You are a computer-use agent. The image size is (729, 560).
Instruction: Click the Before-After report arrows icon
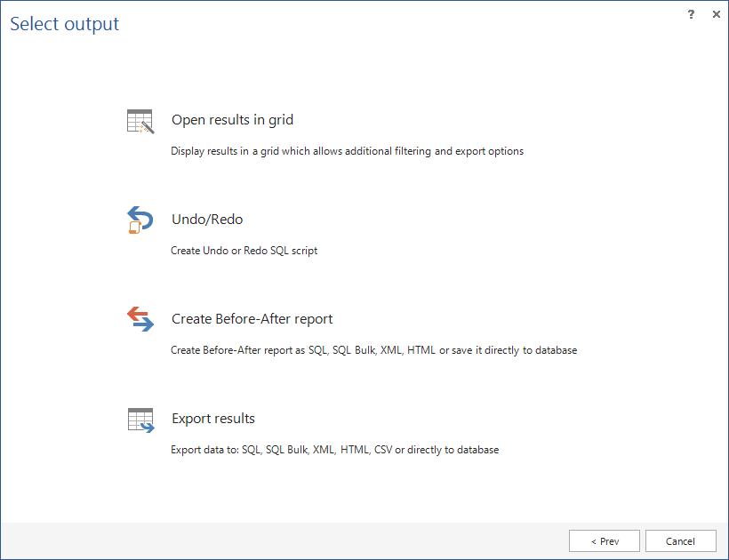click(x=140, y=319)
